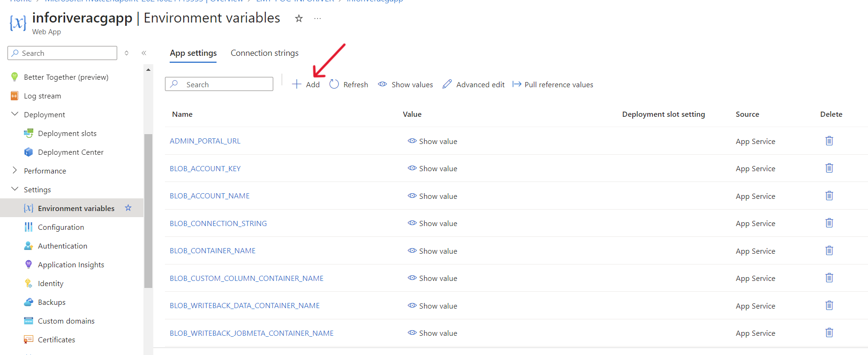868x355 pixels.
Task: Favorite the page with the title star
Action: pos(299,19)
